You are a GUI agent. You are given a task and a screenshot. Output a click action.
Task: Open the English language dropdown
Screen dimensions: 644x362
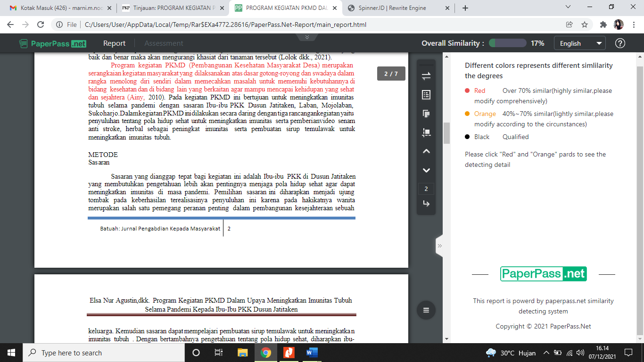coord(579,43)
